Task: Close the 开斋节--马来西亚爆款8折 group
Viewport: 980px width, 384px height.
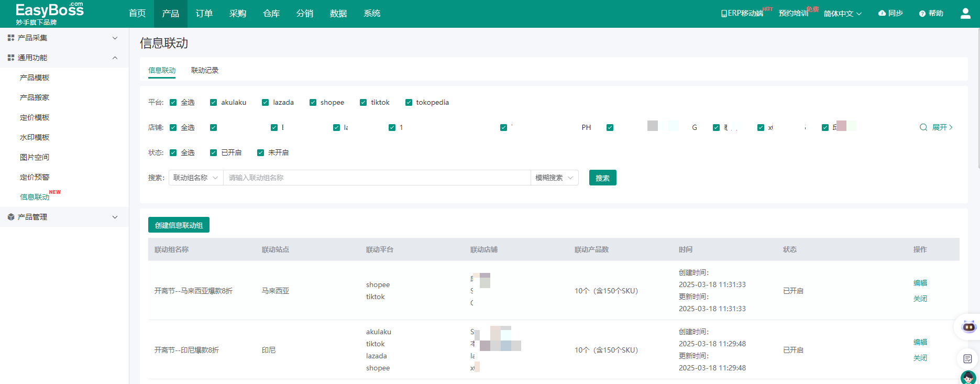Action: pyautogui.click(x=920, y=299)
